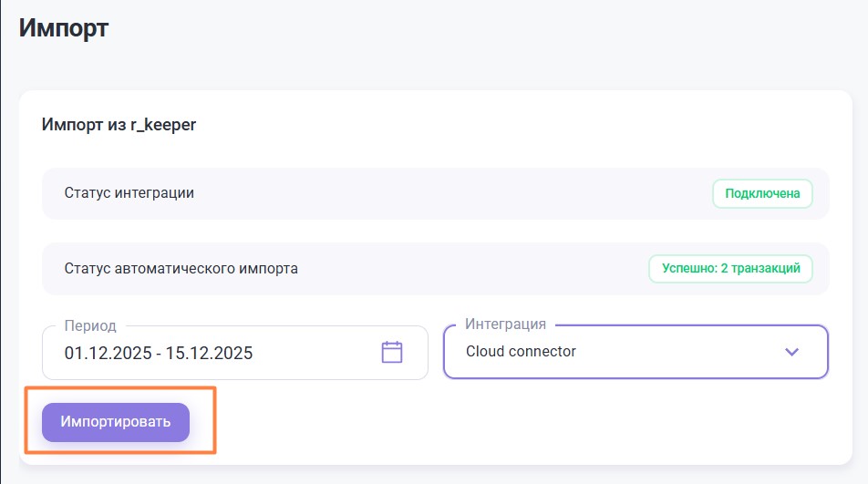The image size is (868, 484).
Task: Select the Статус автоматического импорта label text
Action: pyautogui.click(x=181, y=269)
